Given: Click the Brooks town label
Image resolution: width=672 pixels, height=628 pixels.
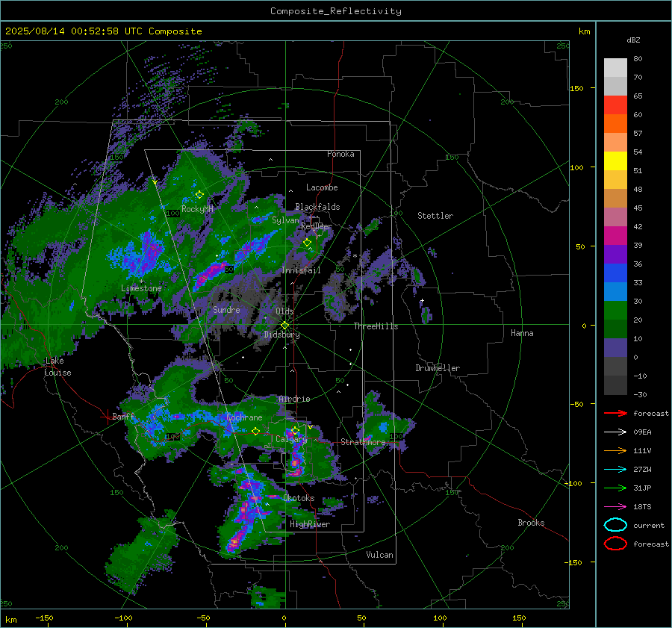Looking at the screenshot, I should coord(531,523).
